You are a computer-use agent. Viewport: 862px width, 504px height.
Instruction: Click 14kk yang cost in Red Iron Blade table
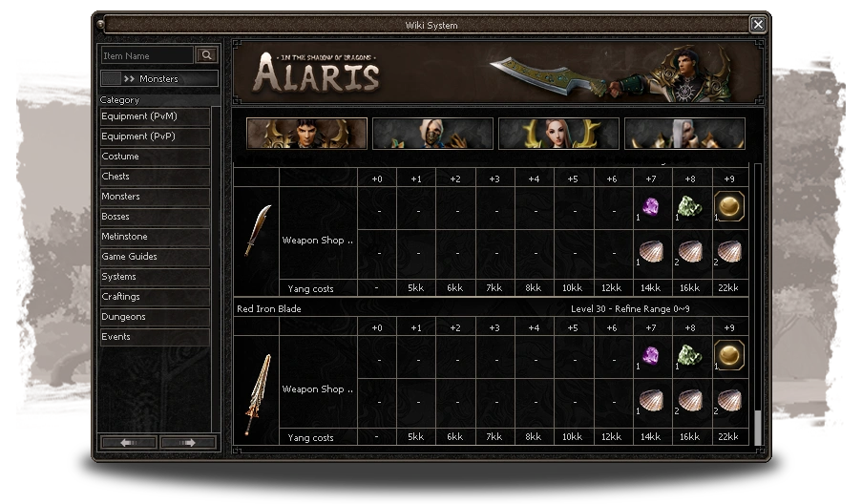tap(650, 437)
